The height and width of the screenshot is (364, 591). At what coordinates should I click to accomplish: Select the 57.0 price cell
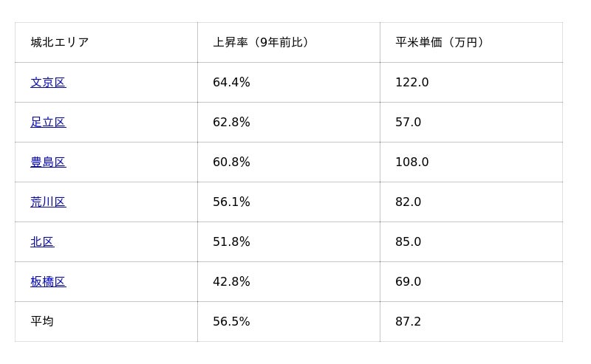tap(408, 123)
